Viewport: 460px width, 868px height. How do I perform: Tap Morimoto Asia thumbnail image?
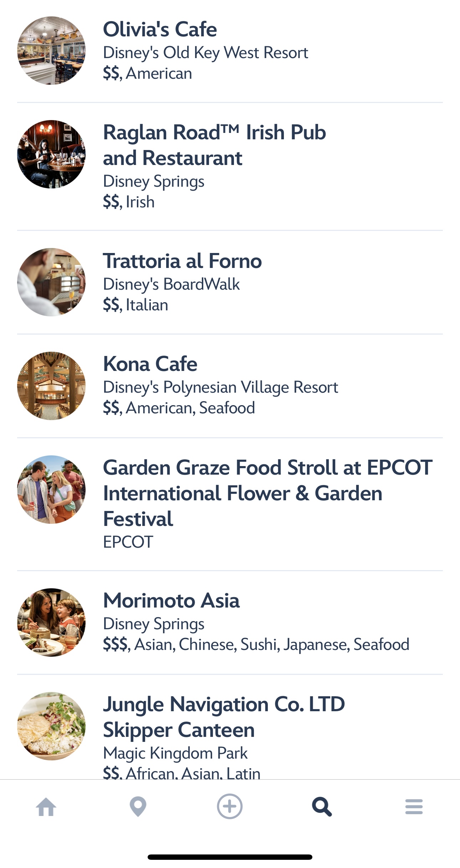[51, 622]
